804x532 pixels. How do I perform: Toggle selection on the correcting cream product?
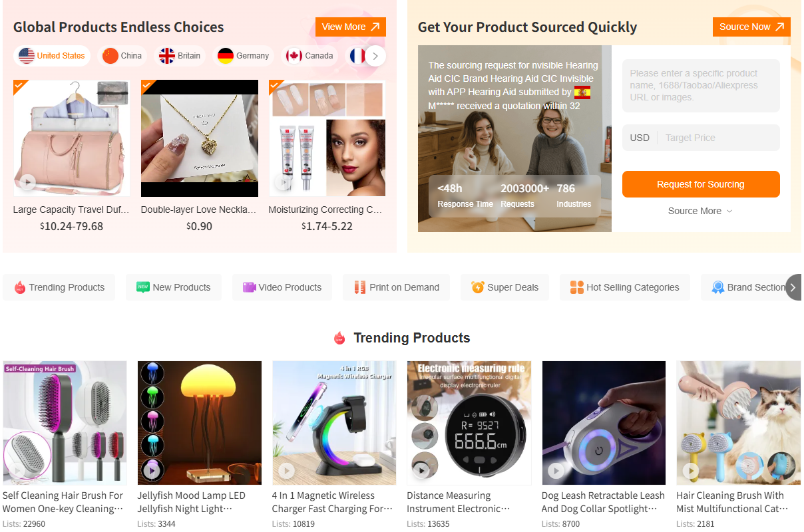[x=275, y=87]
